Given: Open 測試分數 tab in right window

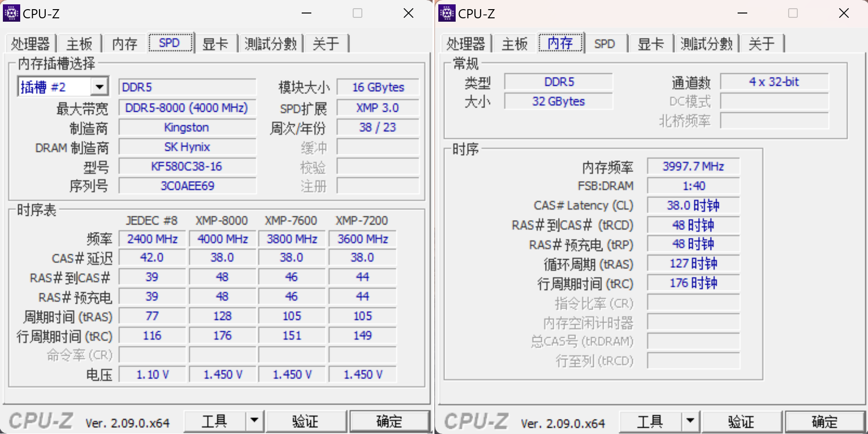Looking at the screenshot, I should [706, 44].
